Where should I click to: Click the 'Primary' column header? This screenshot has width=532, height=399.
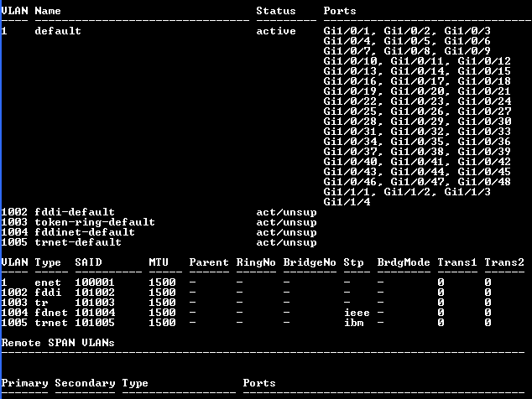(25, 383)
